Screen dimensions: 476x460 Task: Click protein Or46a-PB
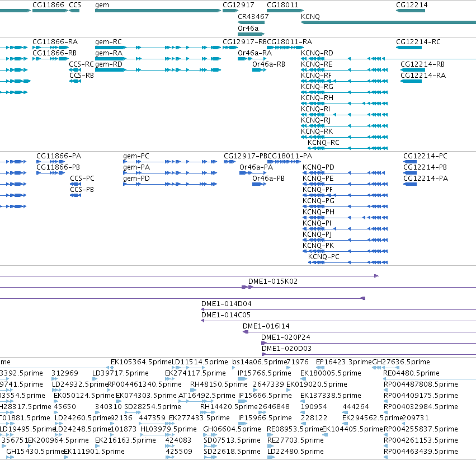point(259,184)
